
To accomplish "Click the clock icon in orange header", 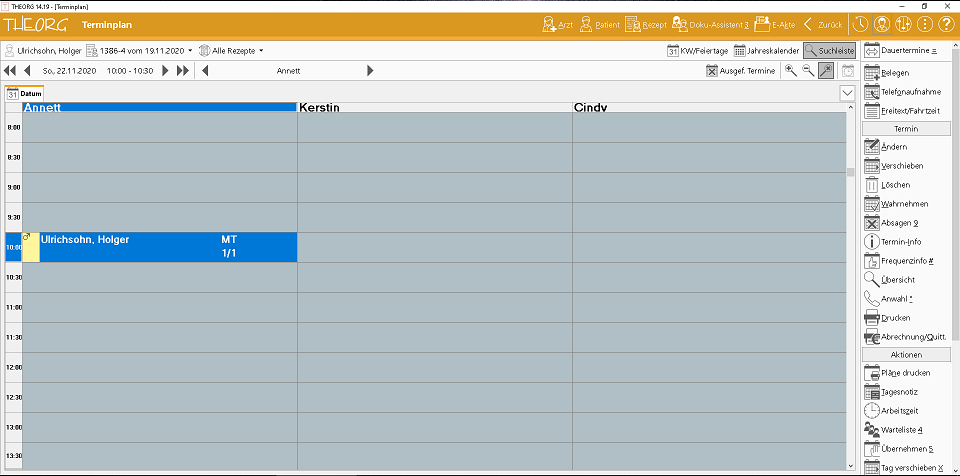I will click(x=861, y=25).
